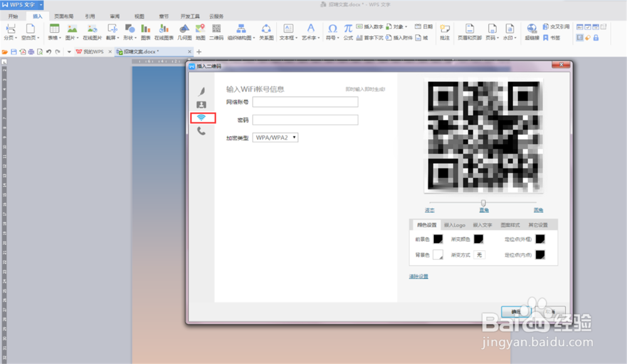Screen dimensions: 627x364
Task: Click the 液态 liquid style link
Action: click(429, 210)
